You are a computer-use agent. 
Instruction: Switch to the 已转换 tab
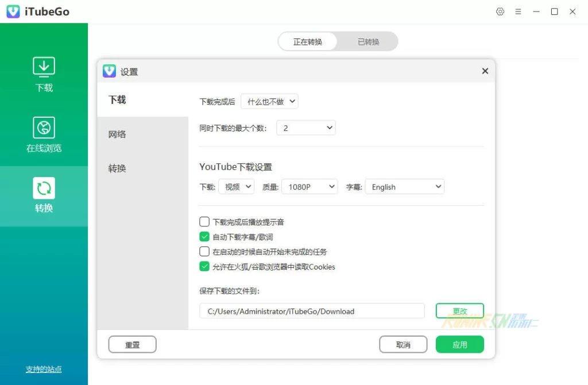(368, 42)
